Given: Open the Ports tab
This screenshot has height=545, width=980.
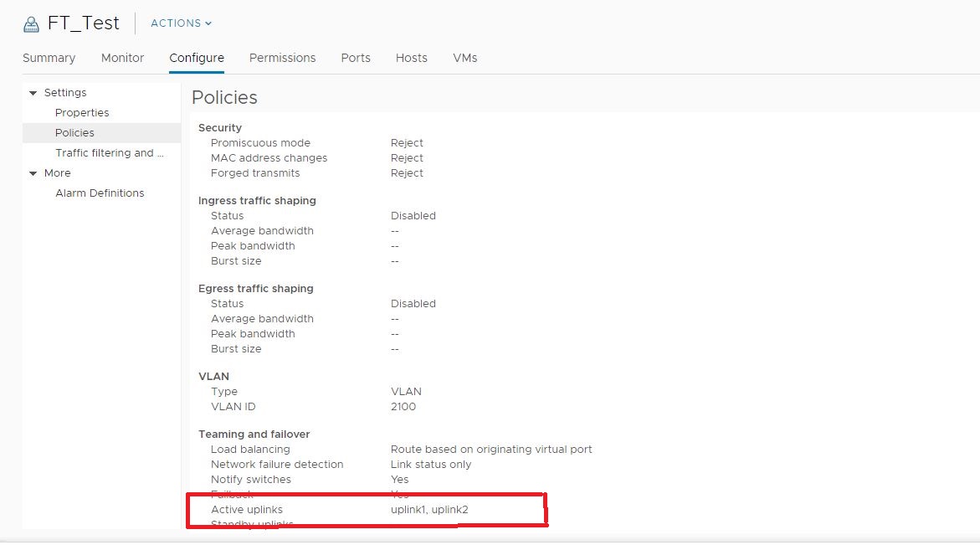Looking at the screenshot, I should [x=356, y=58].
